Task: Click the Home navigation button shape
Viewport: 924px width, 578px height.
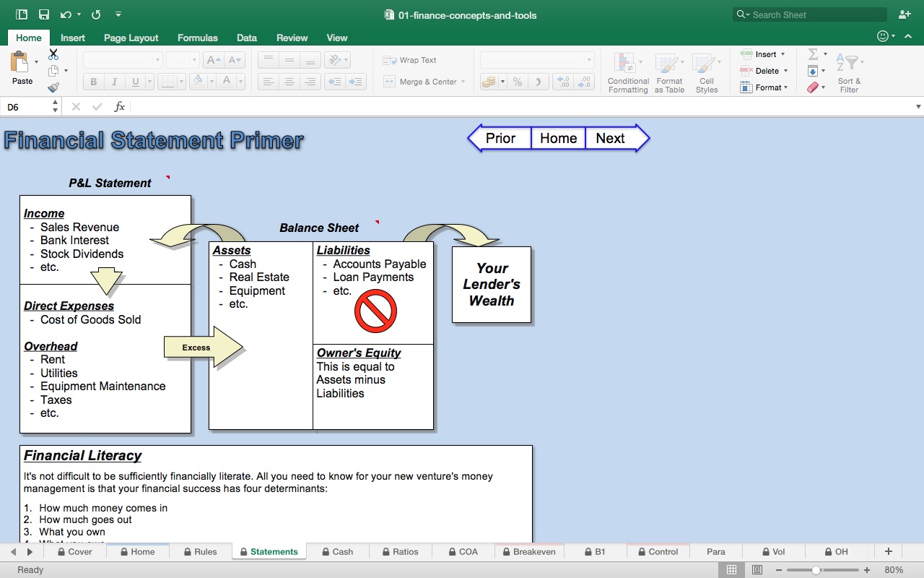Action: [557, 138]
